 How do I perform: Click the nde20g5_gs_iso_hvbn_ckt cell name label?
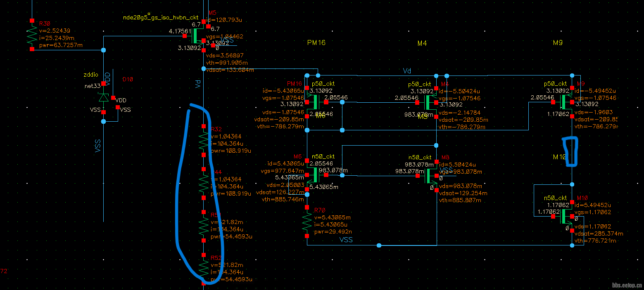coord(161,18)
